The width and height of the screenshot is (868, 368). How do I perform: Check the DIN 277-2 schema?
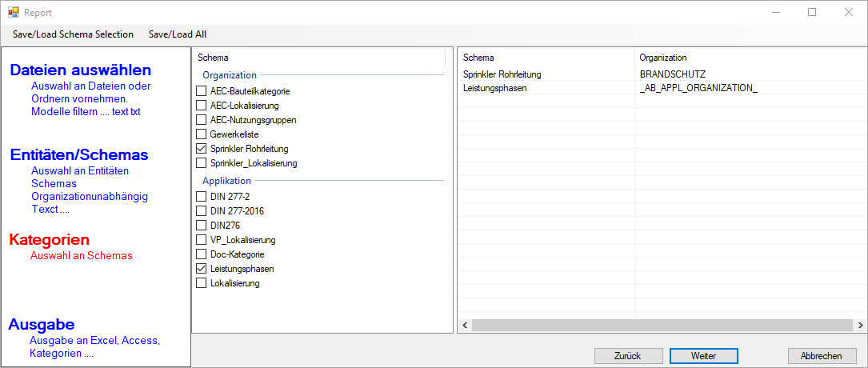[201, 197]
